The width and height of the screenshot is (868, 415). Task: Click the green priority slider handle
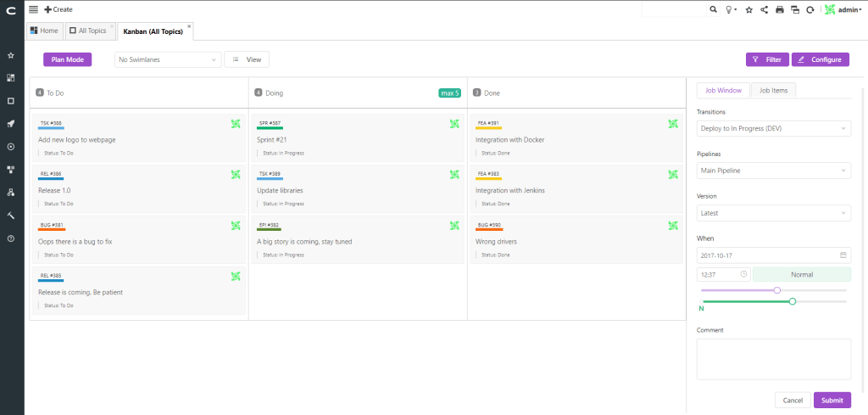(793, 301)
